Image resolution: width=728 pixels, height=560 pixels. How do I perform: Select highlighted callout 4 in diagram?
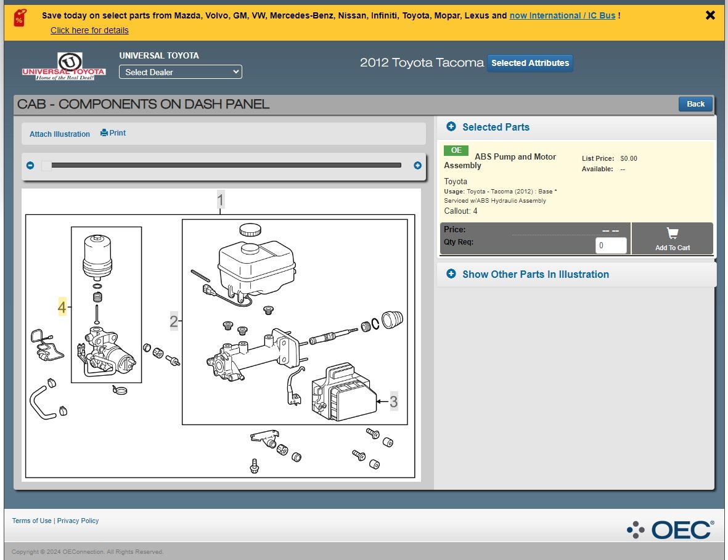point(62,307)
